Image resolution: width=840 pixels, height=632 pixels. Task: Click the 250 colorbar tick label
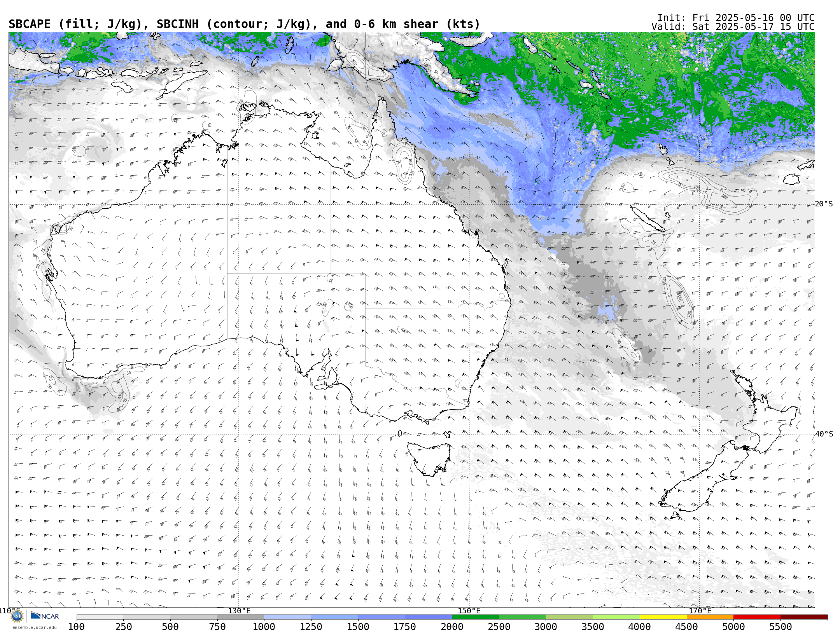(124, 627)
